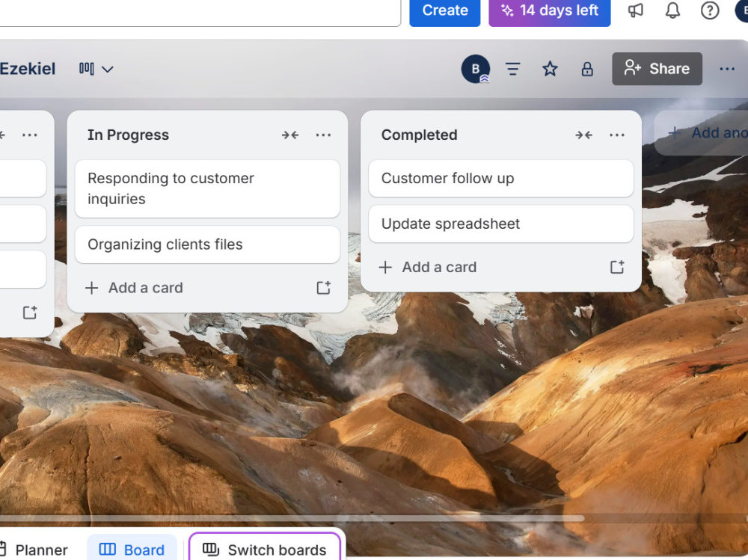Create card from template in In Progress
This screenshot has height=560, width=748.
point(323,288)
